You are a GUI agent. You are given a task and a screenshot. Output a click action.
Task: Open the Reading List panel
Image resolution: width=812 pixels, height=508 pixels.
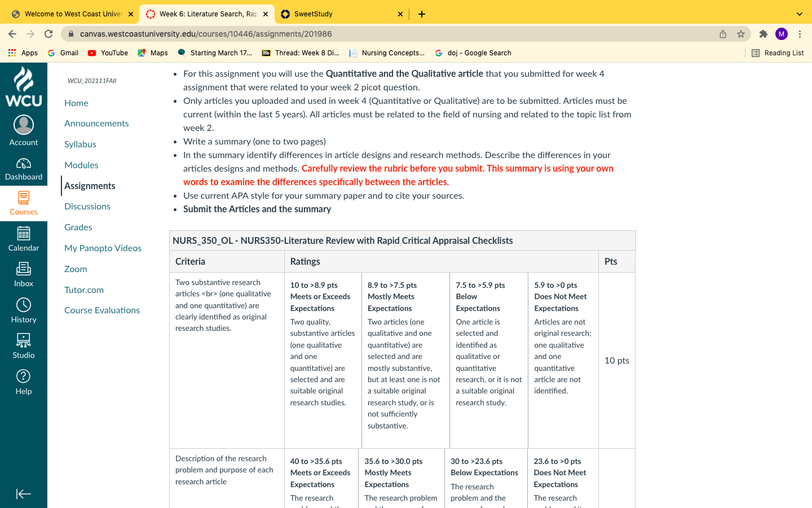[x=778, y=53]
